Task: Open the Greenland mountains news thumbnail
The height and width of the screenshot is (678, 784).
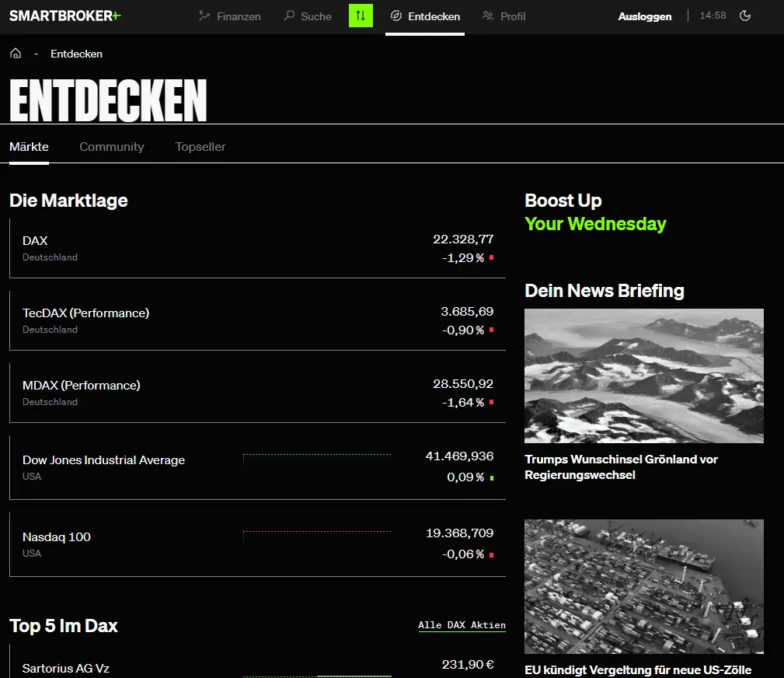Action: (x=644, y=376)
